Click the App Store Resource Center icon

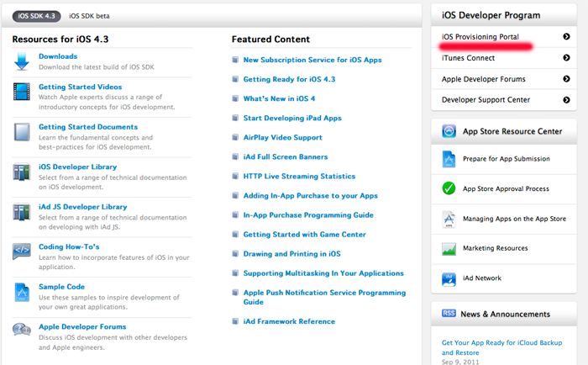449,131
